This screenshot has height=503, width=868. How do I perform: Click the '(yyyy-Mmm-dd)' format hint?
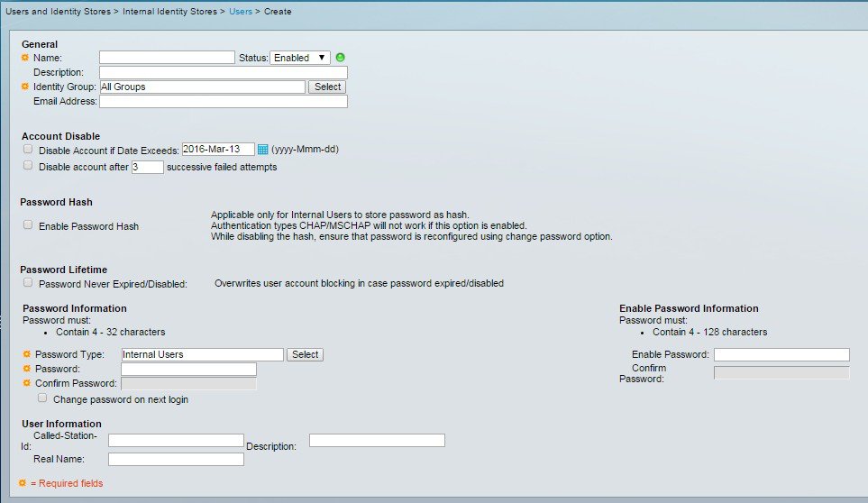coord(305,150)
